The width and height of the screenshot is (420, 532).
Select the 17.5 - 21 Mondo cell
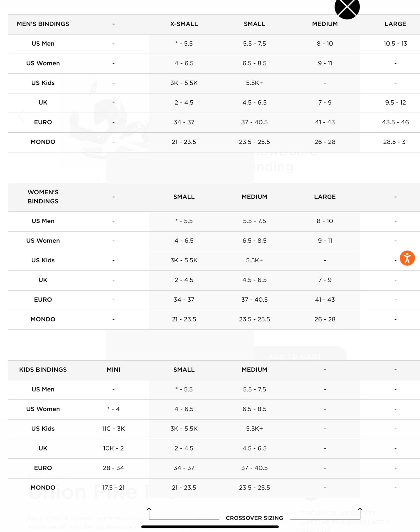(113, 488)
